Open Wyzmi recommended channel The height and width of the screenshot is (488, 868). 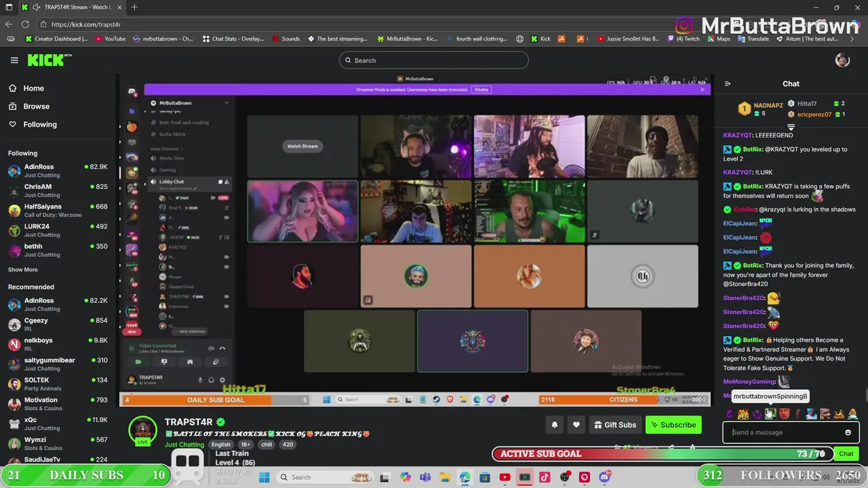(58, 443)
